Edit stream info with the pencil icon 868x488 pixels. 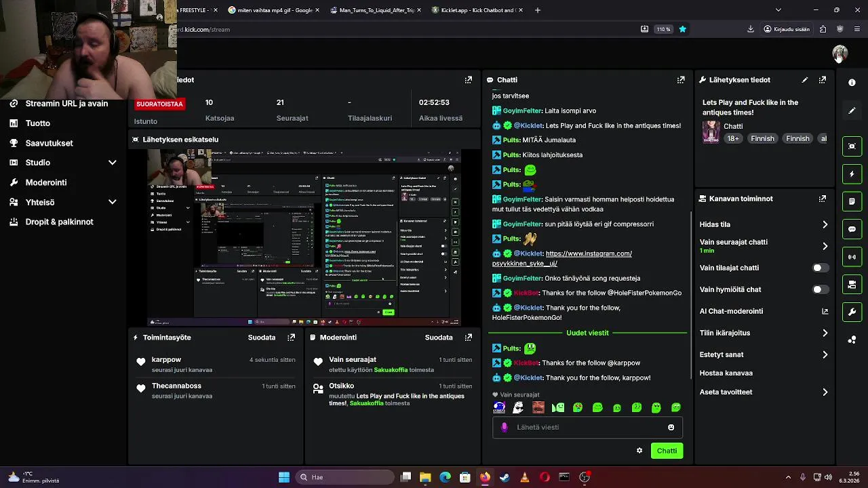click(x=805, y=80)
